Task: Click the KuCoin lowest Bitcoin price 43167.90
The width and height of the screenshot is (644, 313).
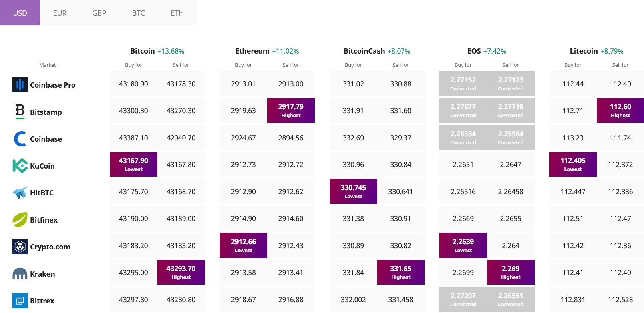Action: pos(133,164)
